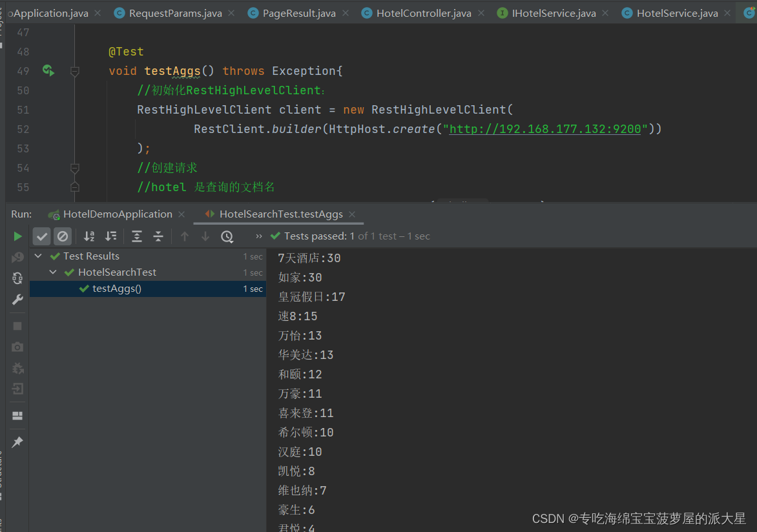The width and height of the screenshot is (757, 532).
Task: Toggle Show Passed tests checkmark button
Action: coord(42,236)
